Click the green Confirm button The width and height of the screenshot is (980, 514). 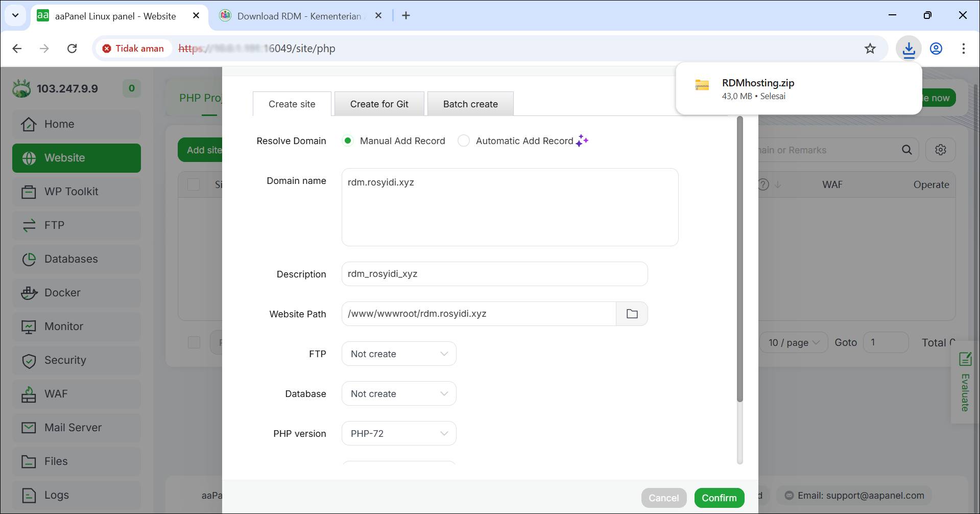point(719,498)
